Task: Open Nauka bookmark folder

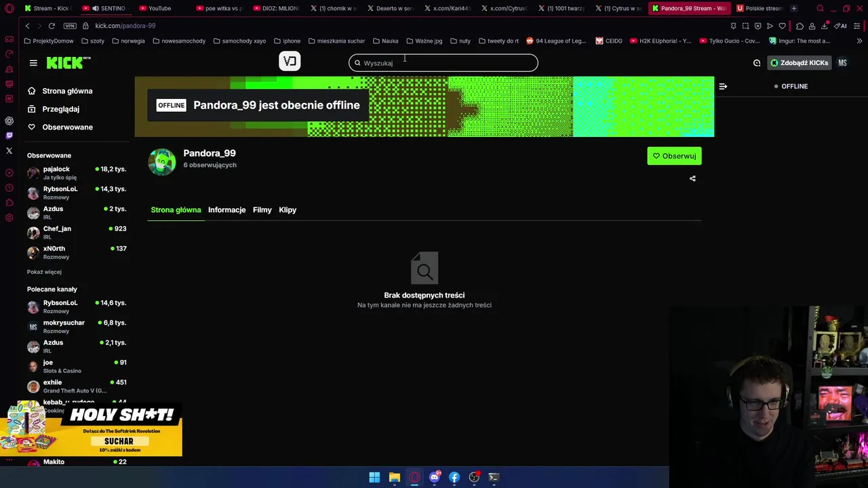Action: tap(385, 41)
